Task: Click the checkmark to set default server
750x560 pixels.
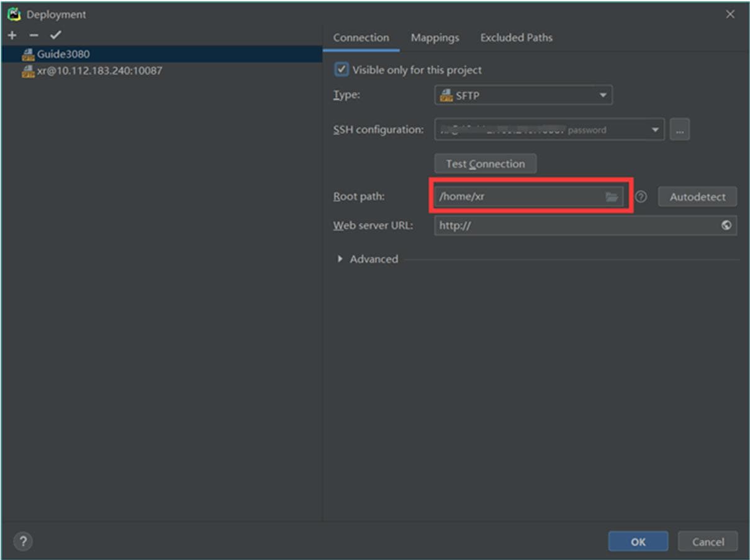Action: 55,35
